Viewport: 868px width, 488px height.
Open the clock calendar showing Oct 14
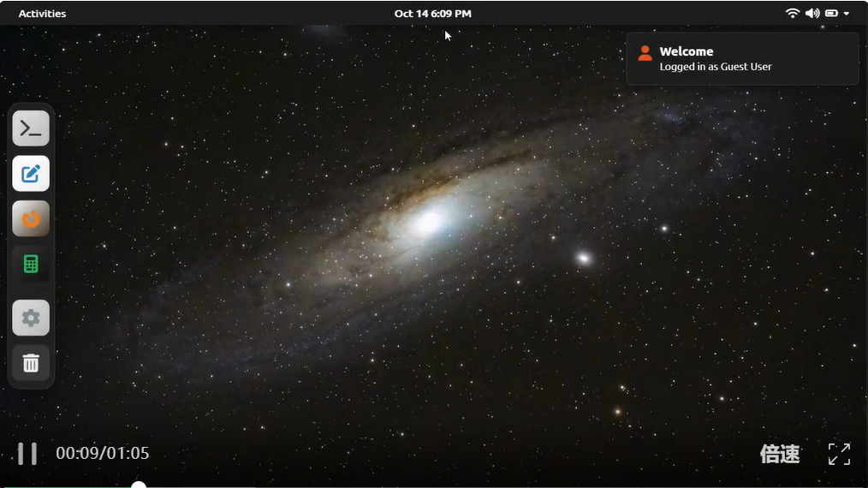(x=432, y=14)
